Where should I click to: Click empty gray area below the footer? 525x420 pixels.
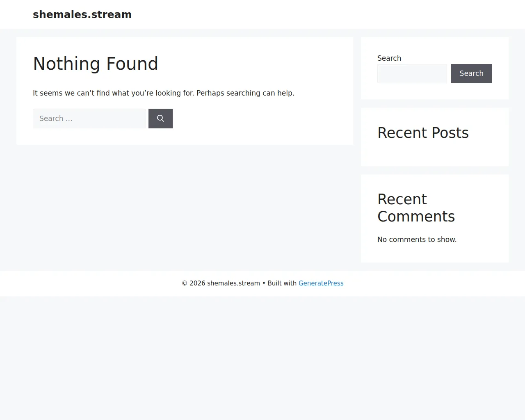click(x=262, y=357)
